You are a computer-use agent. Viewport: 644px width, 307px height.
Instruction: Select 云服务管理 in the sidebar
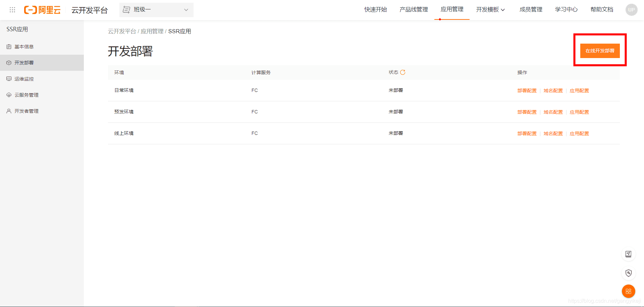coord(42,95)
